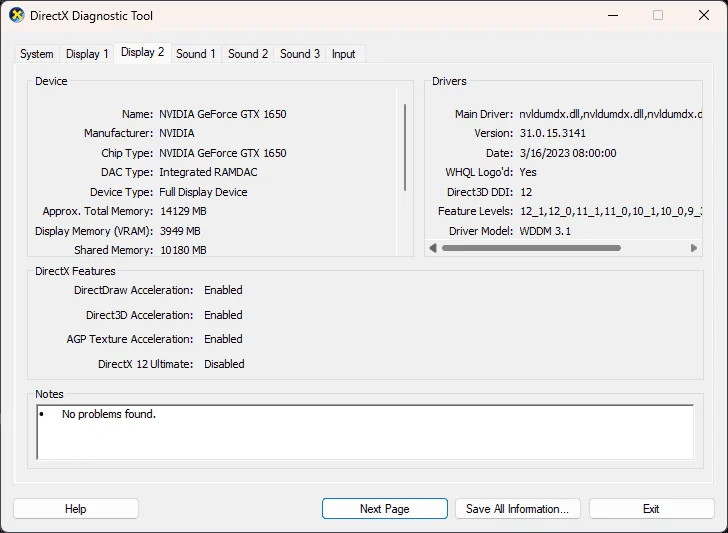Click DirectX 12 Ultimate Disabled value
Image resolution: width=728 pixels, height=533 pixels.
224,364
